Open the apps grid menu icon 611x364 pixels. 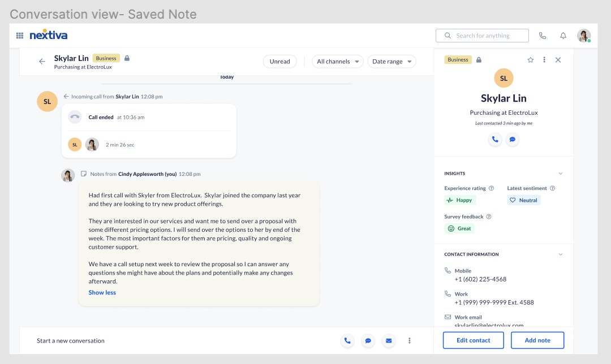20,36
